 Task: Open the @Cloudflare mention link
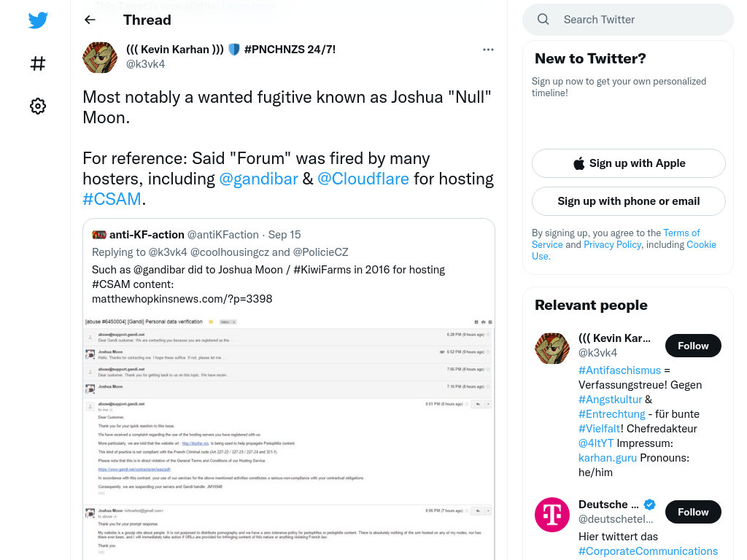[363, 179]
